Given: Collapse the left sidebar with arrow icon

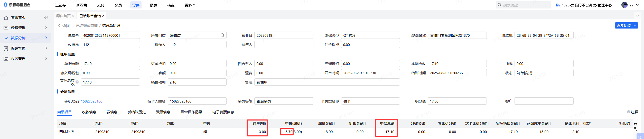Looking at the screenshot, I should [46, 17].
